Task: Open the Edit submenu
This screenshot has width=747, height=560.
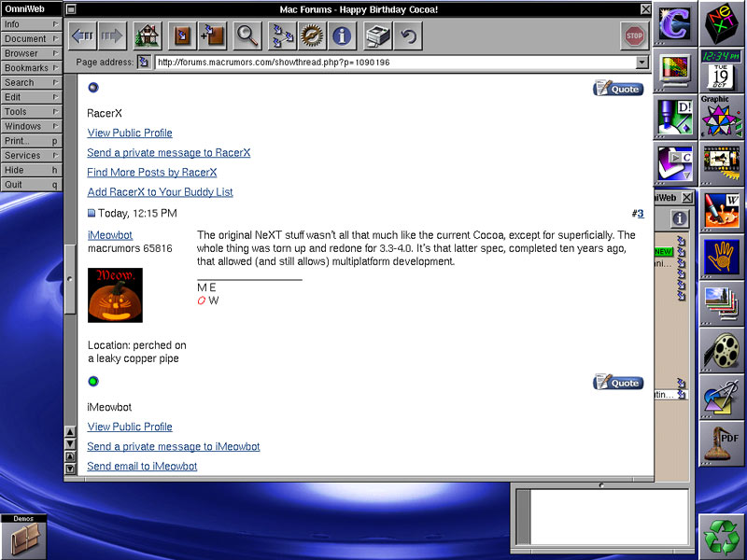Action: point(32,97)
